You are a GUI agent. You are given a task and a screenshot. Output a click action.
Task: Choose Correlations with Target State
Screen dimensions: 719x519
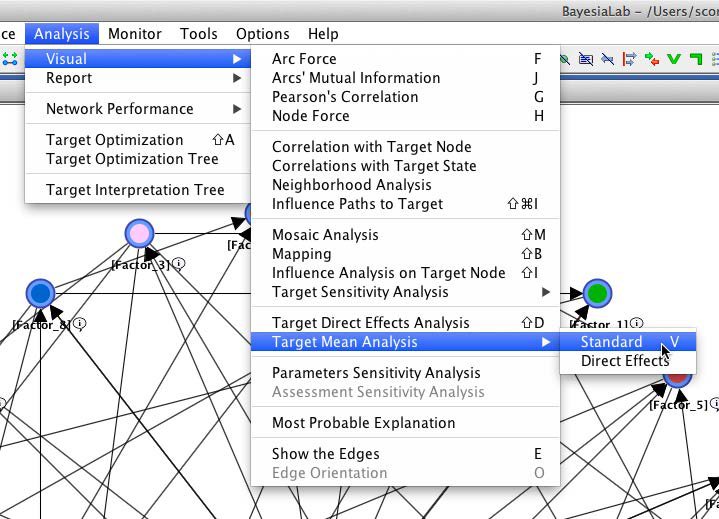(x=405, y=166)
